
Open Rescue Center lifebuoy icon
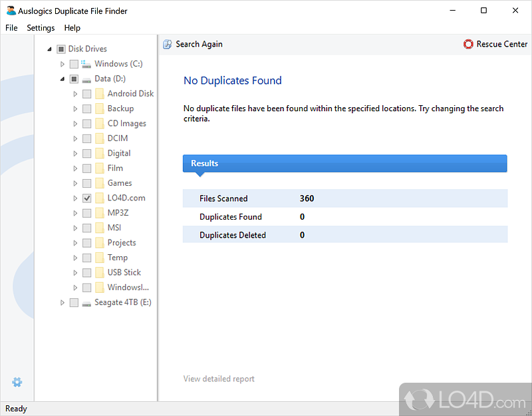[x=469, y=45]
